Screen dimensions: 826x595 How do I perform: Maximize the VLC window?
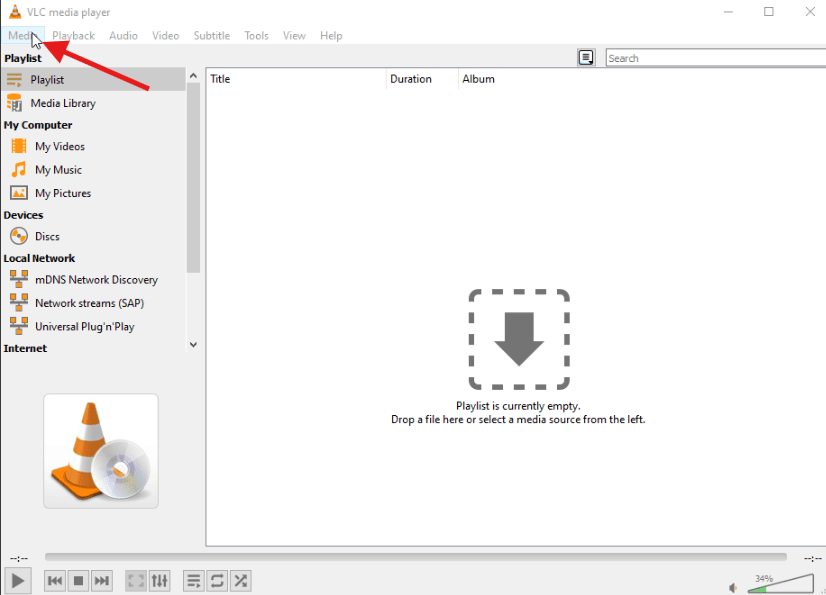click(769, 12)
